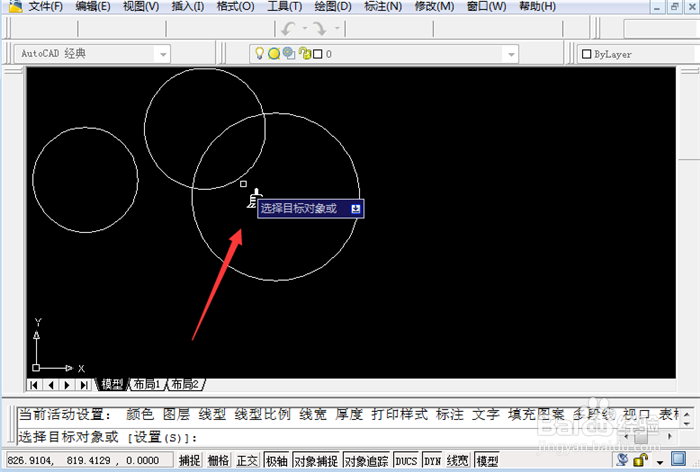Click the toolbar lock padlock icon in status bar
700x472 pixels.
(641, 459)
